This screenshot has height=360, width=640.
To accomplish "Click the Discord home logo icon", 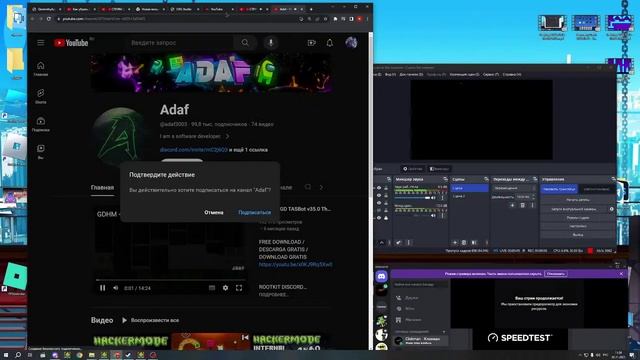I will 381,276.
